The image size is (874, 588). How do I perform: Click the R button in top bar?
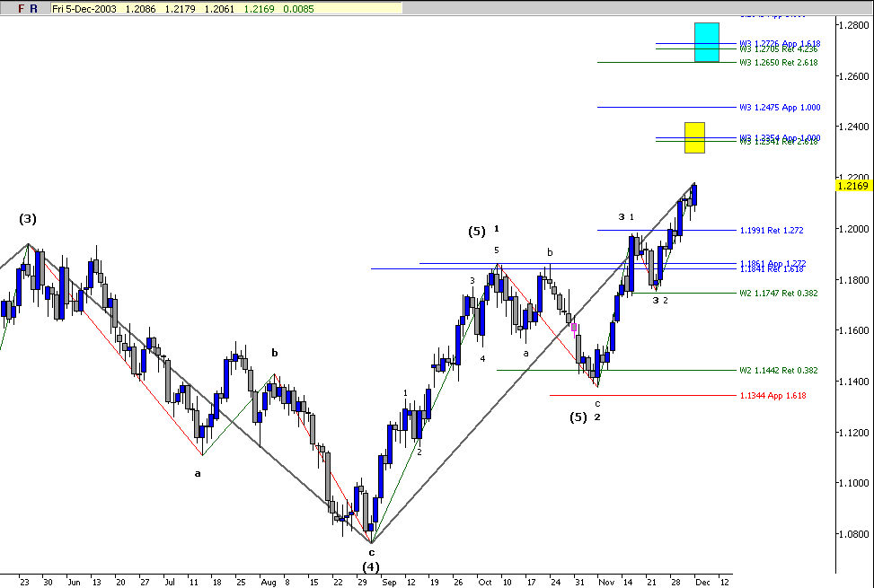tap(33, 8)
